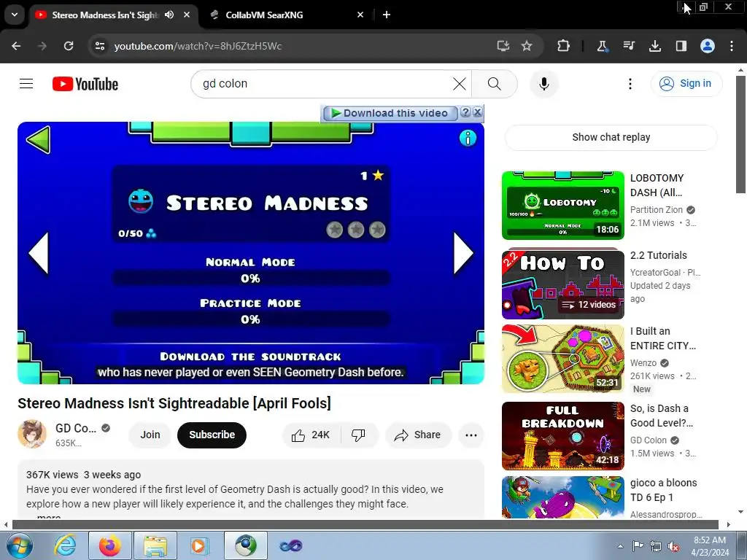747x560 pixels.
Task: Share the video
Action: click(418, 435)
